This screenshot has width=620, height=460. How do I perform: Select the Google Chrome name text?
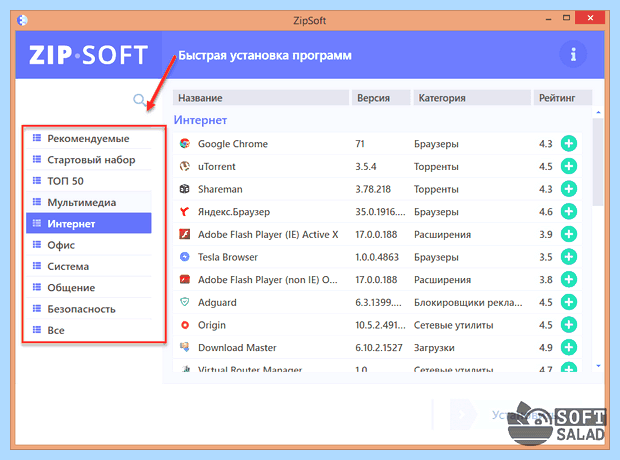tap(232, 144)
